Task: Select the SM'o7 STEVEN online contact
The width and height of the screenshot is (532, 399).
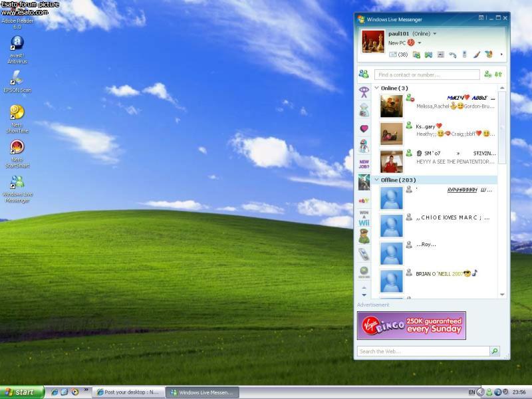Action: coord(438,162)
